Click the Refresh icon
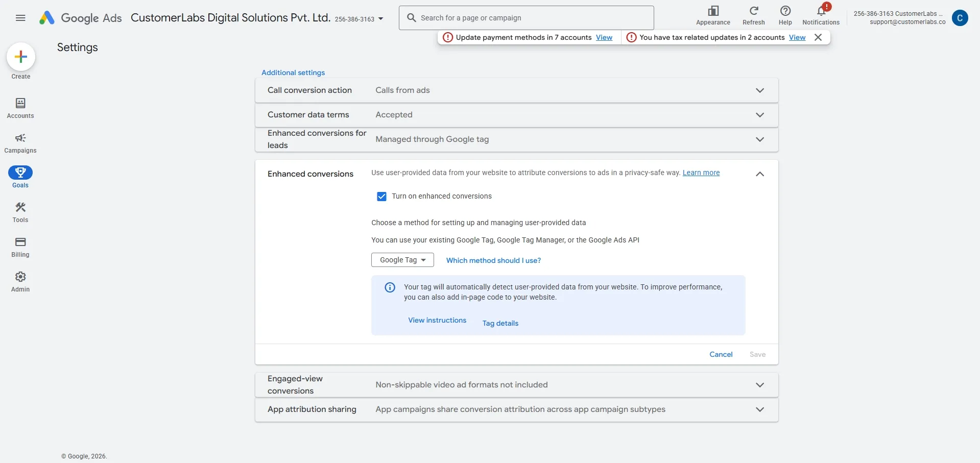The width and height of the screenshot is (980, 463). coord(754,11)
